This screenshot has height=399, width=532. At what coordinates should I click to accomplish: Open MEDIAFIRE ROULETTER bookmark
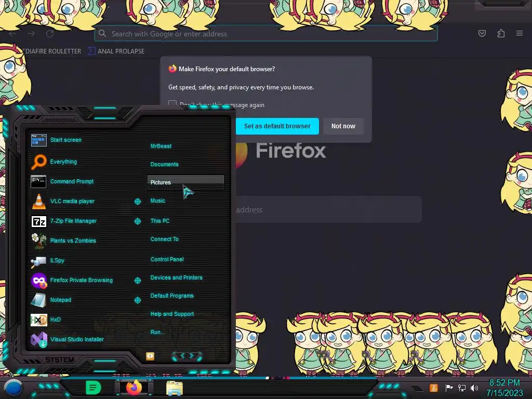point(52,51)
